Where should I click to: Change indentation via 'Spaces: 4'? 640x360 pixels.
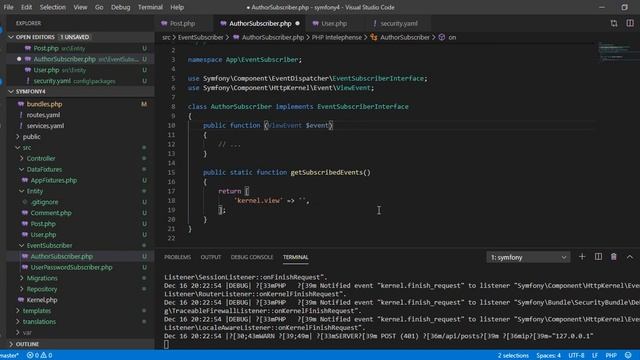(x=548, y=356)
